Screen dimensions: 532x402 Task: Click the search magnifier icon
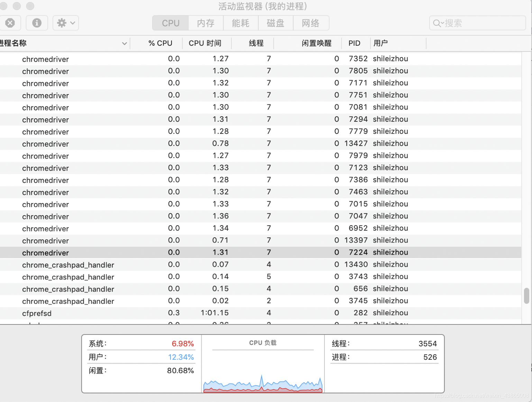tap(438, 23)
